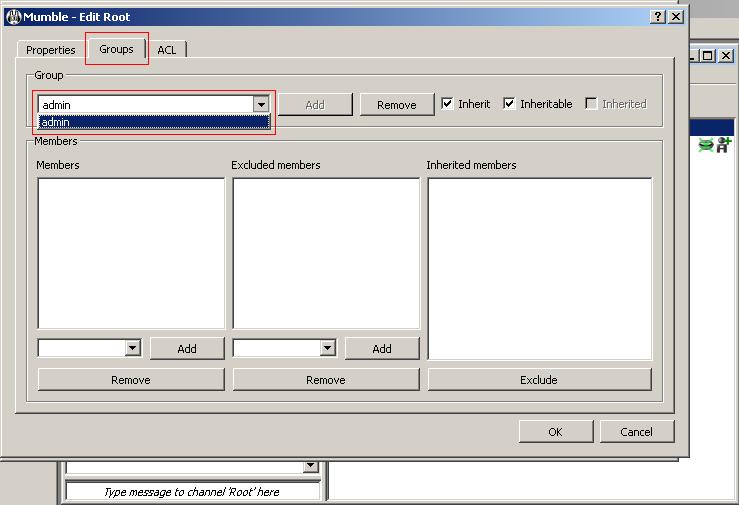Expand the Excluded members user dropdown
This screenshot has height=505, width=739.
[x=328, y=348]
